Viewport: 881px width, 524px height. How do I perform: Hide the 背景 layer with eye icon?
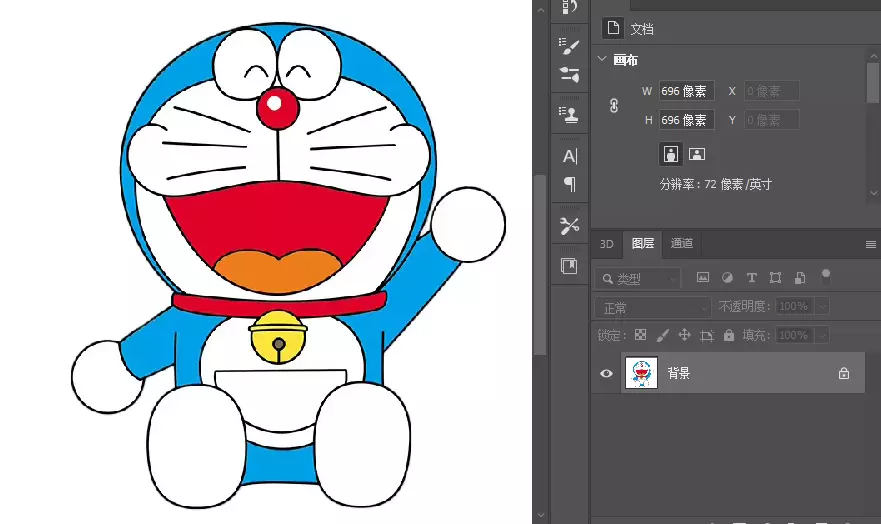coord(606,373)
